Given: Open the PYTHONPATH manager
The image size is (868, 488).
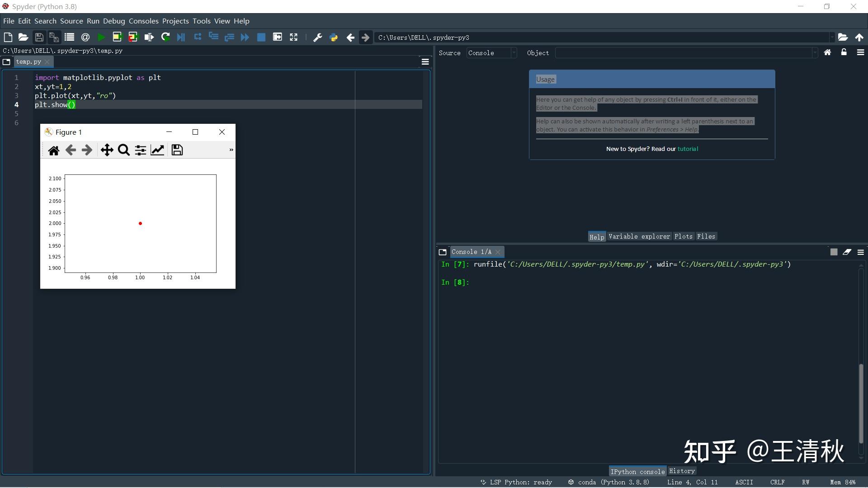Looking at the screenshot, I should click(x=334, y=37).
